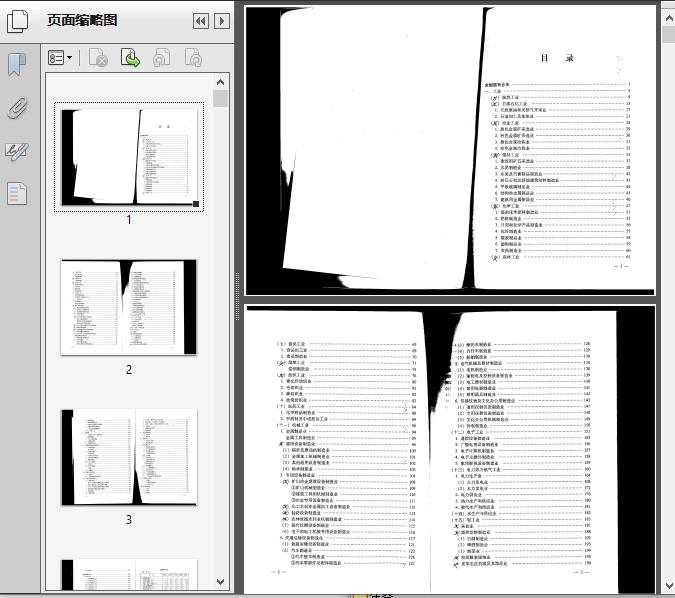Open the Bookmarks panel
675x598 pixels.
click(17, 65)
